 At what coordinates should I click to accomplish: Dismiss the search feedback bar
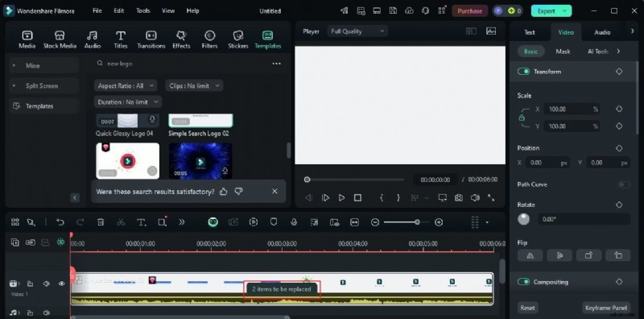click(x=275, y=191)
